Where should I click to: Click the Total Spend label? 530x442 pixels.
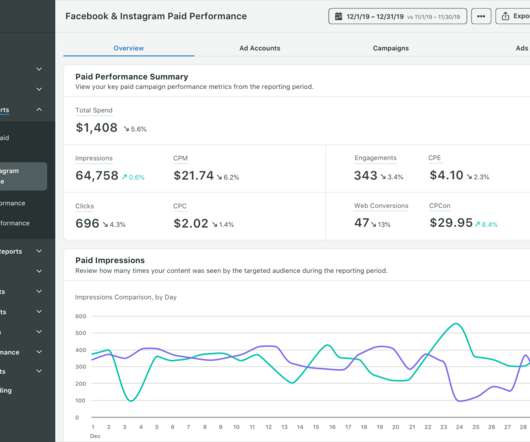(x=94, y=110)
